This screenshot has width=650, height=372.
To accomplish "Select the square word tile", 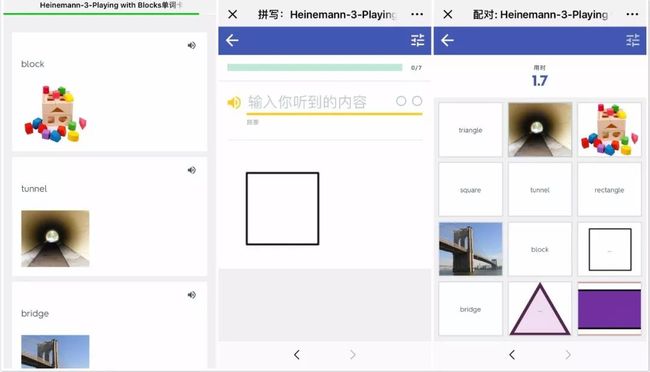I will [x=471, y=190].
